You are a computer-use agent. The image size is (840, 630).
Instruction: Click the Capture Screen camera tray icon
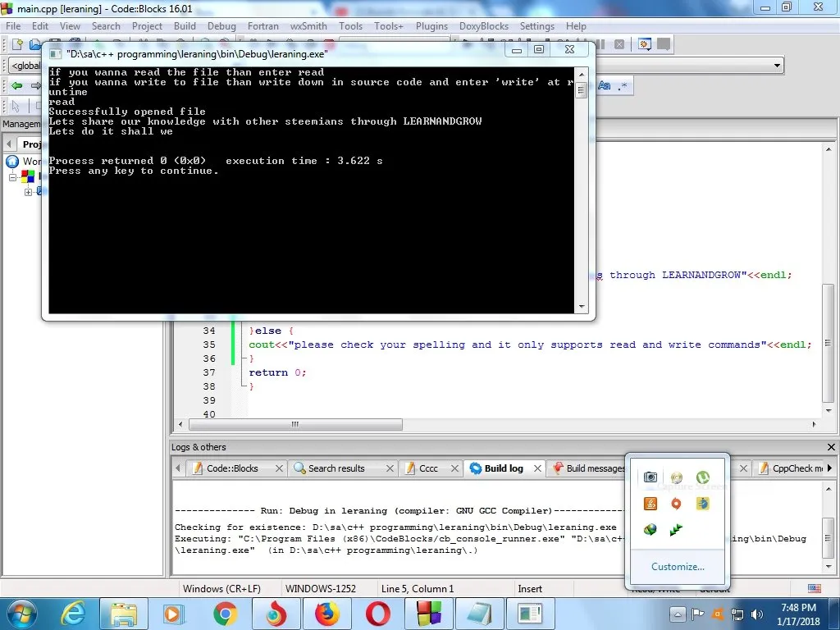[x=651, y=477]
